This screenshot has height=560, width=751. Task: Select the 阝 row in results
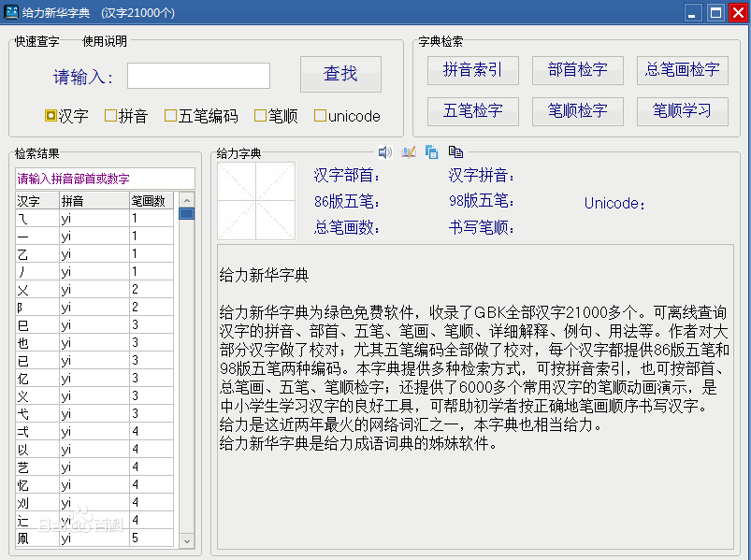click(x=94, y=307)
